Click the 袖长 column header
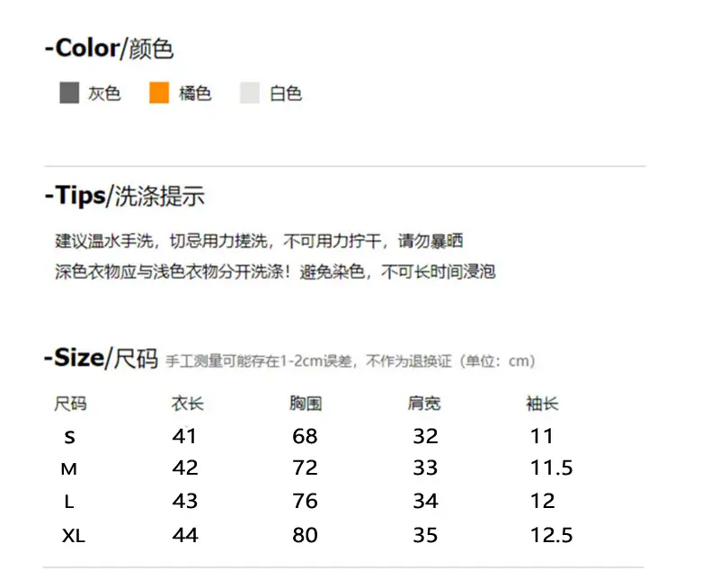 click(543, 404)
